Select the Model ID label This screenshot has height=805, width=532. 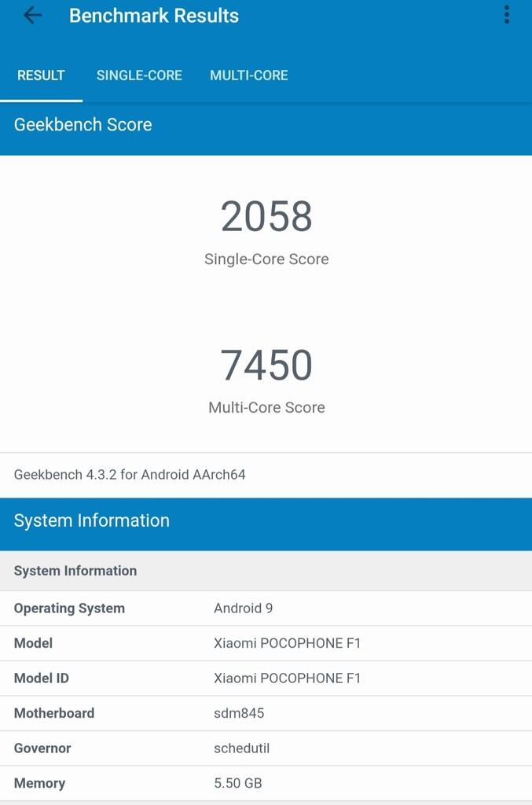pos(41,678)
